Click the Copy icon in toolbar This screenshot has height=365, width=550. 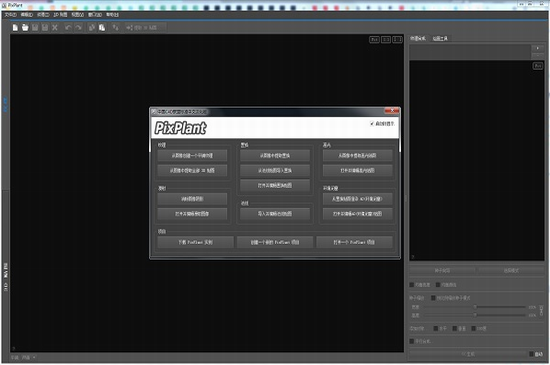pyautogui.click(x=92, y=27)
